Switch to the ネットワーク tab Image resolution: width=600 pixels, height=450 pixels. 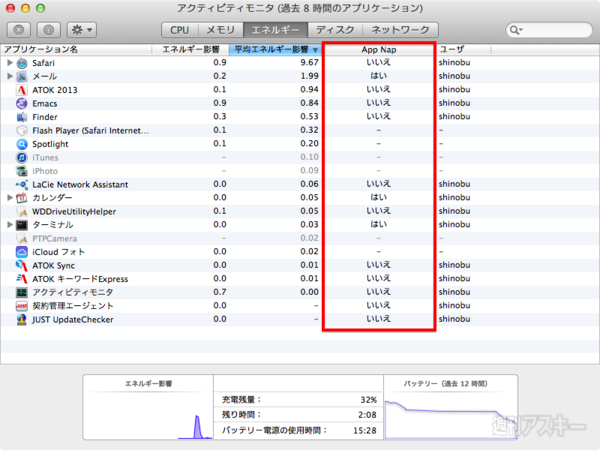[400, 29]
